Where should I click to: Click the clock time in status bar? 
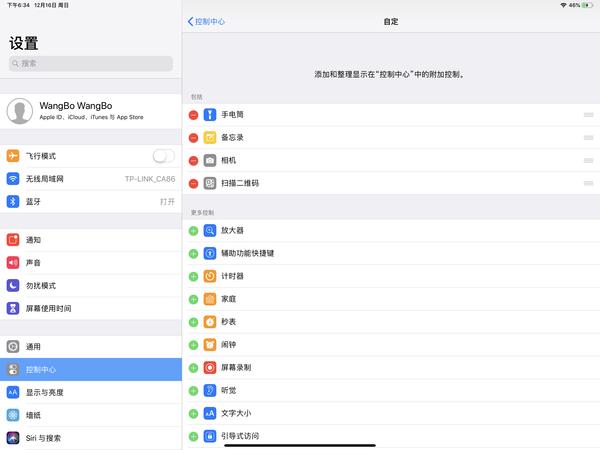[18, 5]
